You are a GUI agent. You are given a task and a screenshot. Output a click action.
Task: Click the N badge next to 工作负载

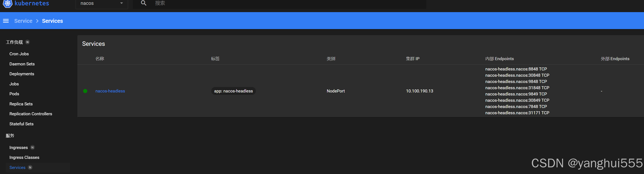click(x=27, y=42)
